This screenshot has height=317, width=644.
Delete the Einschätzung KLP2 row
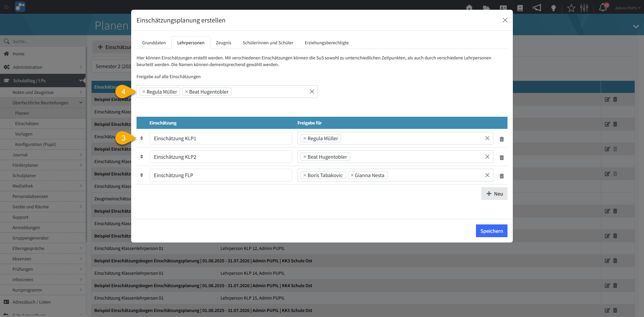tap(502, 157)
